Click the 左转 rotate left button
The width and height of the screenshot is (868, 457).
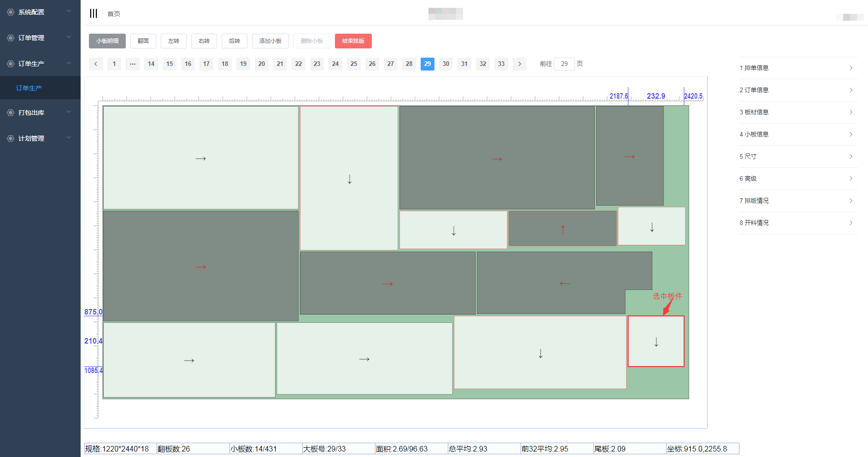pyautogui.click(x=174, y=41)
